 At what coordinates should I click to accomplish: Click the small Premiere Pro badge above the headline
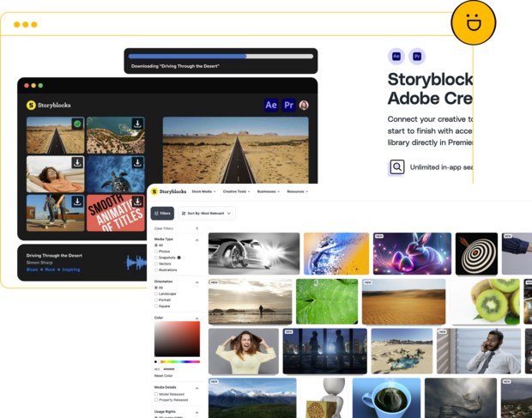[417, 57]
